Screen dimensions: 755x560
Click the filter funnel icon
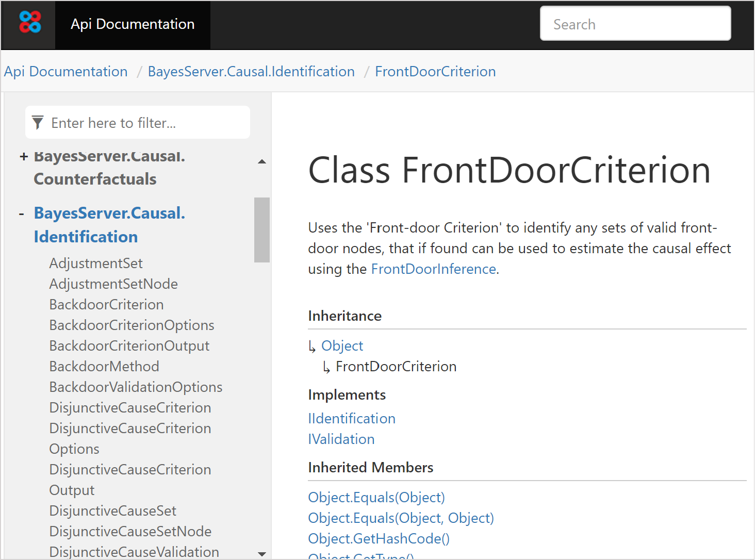tap(38, 123)
